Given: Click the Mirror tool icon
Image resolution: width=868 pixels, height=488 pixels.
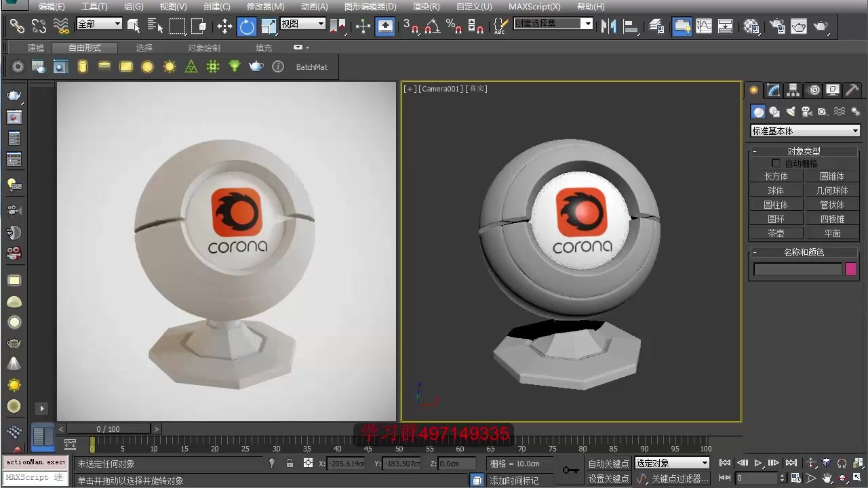Looking at the screenshot, I should pyautogui.click(x=608, y=26).
